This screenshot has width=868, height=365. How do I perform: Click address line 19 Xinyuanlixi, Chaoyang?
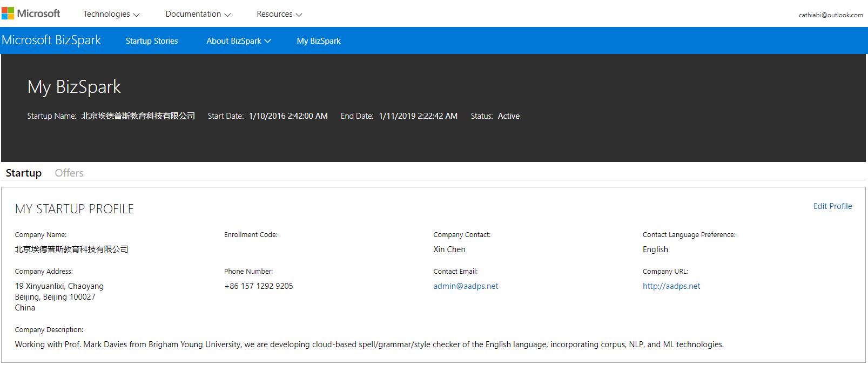click(59, 286)
